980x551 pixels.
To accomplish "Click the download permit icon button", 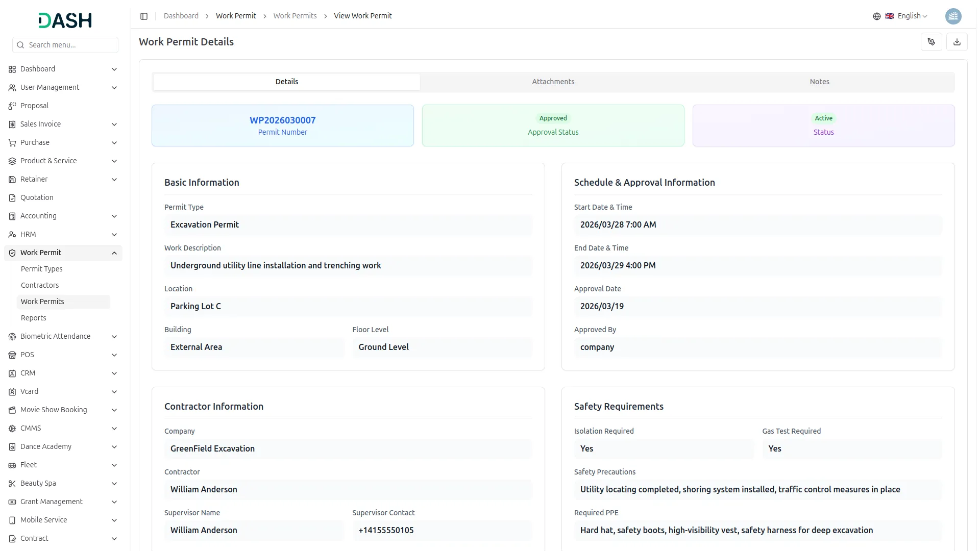I will pos(957,42).
